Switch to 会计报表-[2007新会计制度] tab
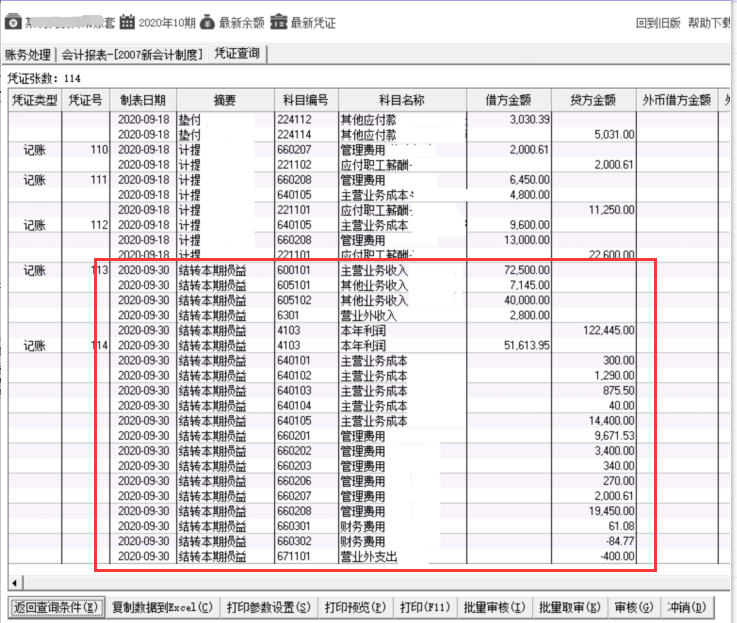 (132, 55)
